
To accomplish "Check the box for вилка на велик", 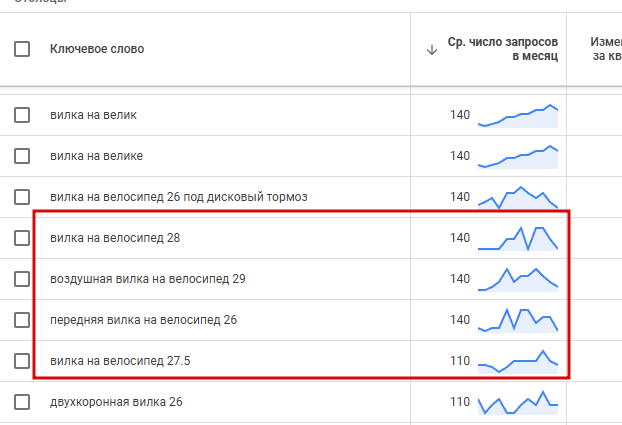I will [22, 115].
